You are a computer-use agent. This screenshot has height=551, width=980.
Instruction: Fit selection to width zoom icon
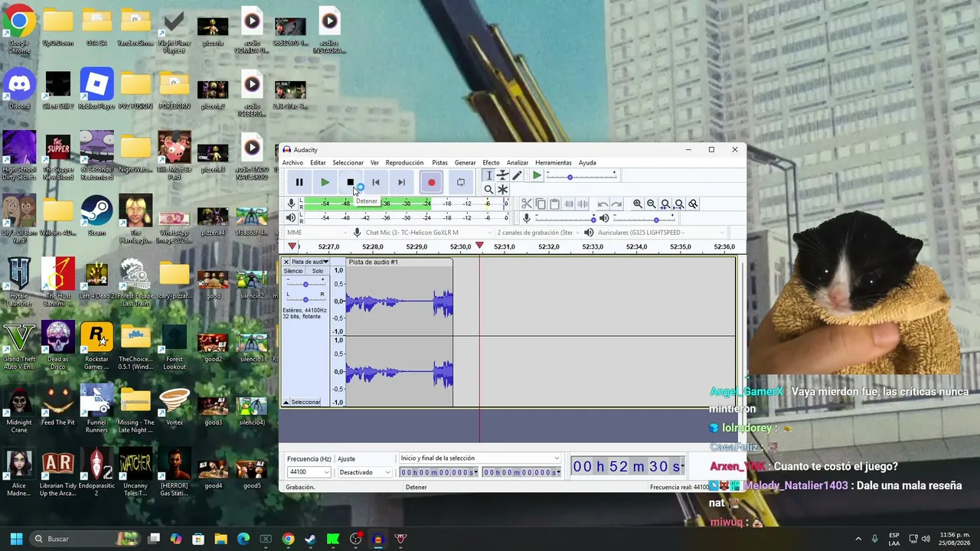point(665,204)
